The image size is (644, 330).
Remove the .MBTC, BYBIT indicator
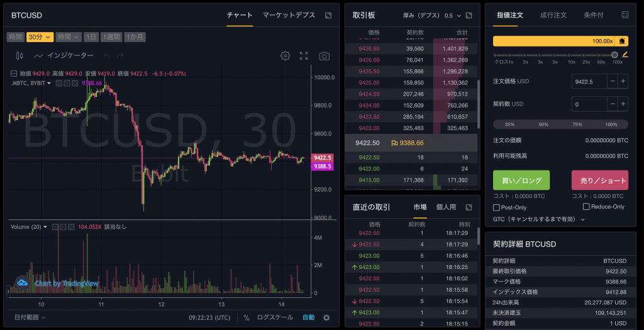tap(75, 84)
